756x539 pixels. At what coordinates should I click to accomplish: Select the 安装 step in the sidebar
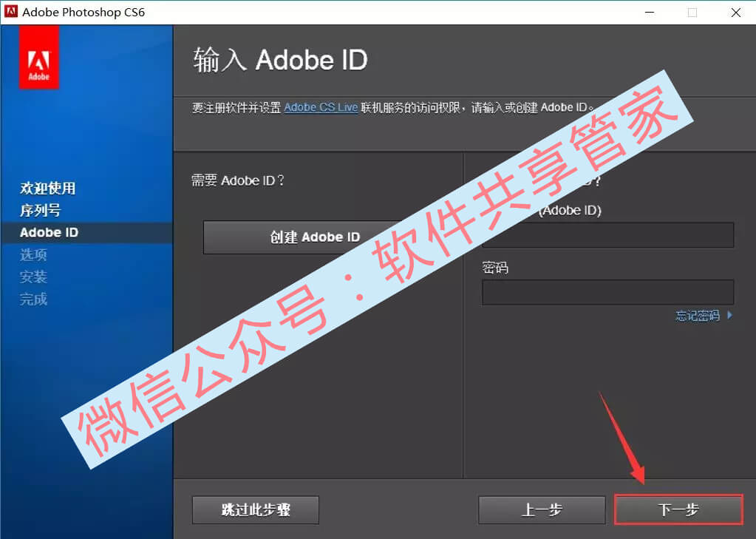pos(34,277)
